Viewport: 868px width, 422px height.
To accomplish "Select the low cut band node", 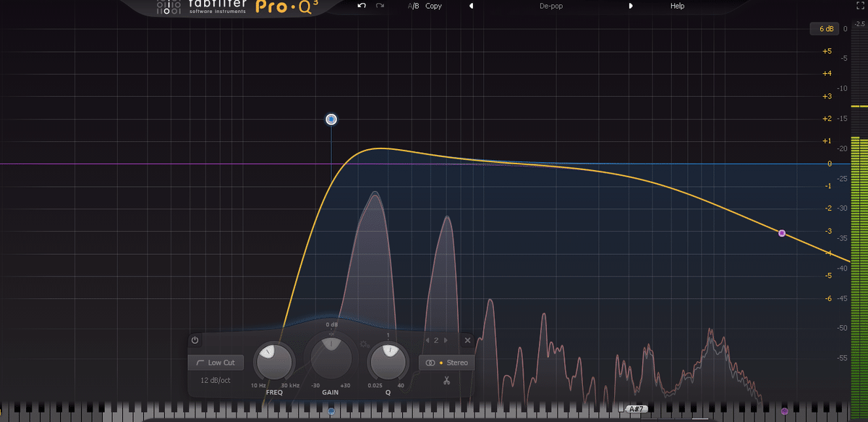I will (331, 119).
